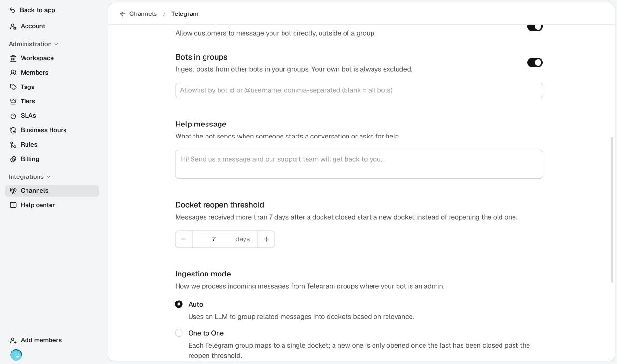
Task: Click the Channels broadcast icon
Action: [x=13, y=191]
